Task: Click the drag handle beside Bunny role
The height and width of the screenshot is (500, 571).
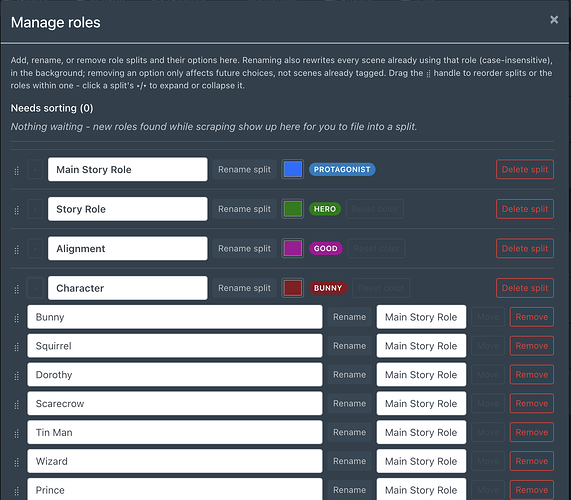Action: pyautogui.click(x=16, y=318)
